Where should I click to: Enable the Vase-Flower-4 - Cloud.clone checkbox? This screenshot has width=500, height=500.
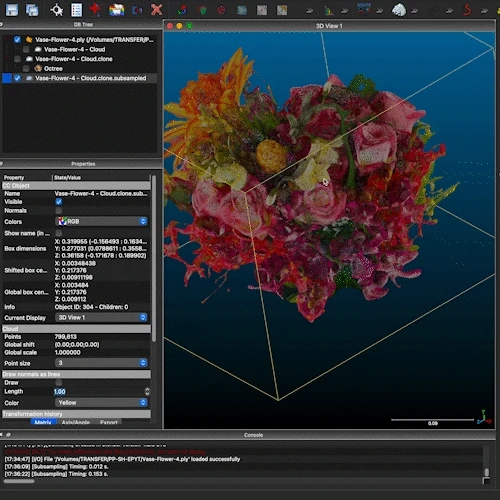click(x=17, y=59)
